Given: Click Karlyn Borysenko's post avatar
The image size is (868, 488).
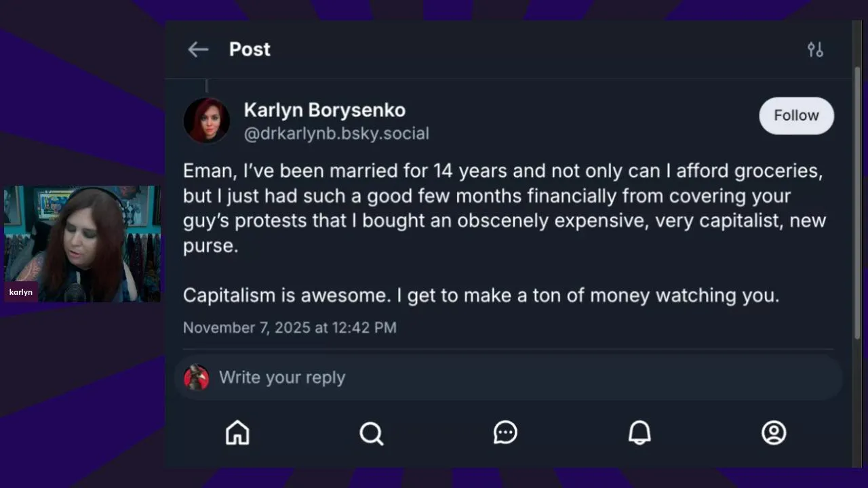Looking at the screenshot, I should (206, 121).
